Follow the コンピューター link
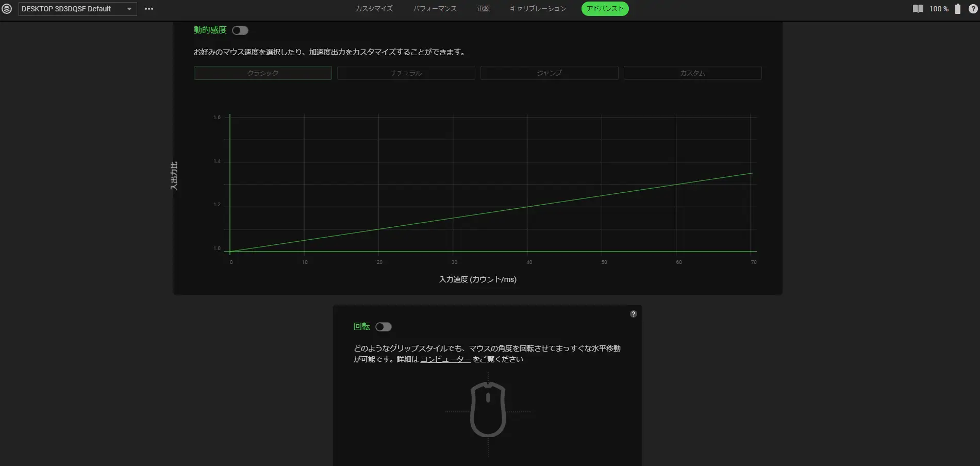980x466 pixels. tap(445, 359)
